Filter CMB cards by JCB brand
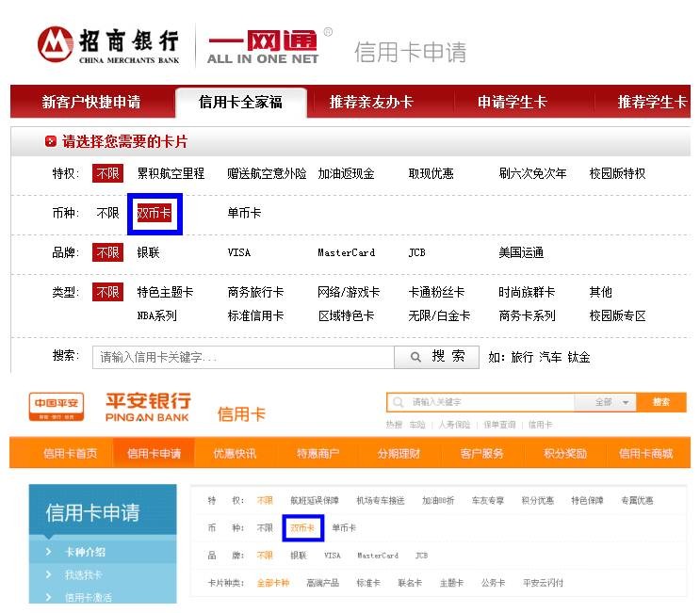 coord(416,253)
